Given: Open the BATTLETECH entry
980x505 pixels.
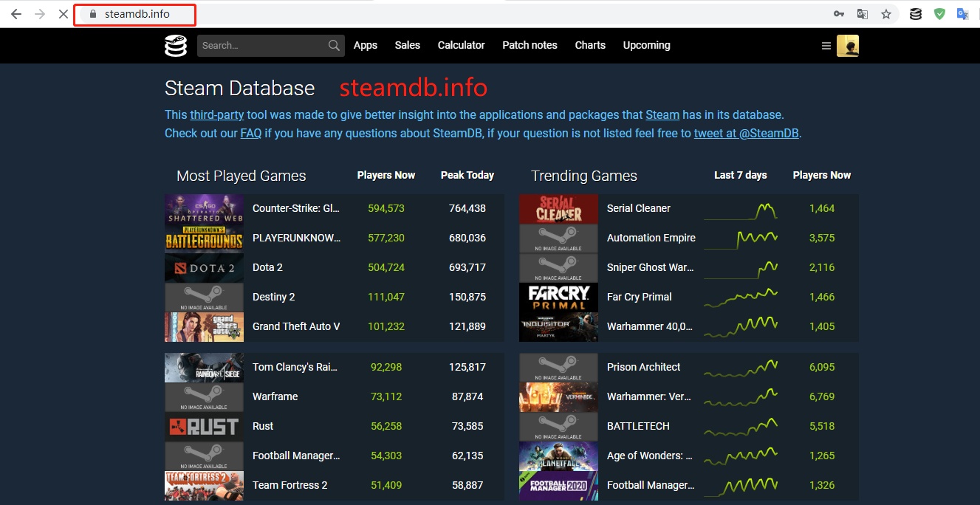Looking at the screenshot, I should (638, 426).
